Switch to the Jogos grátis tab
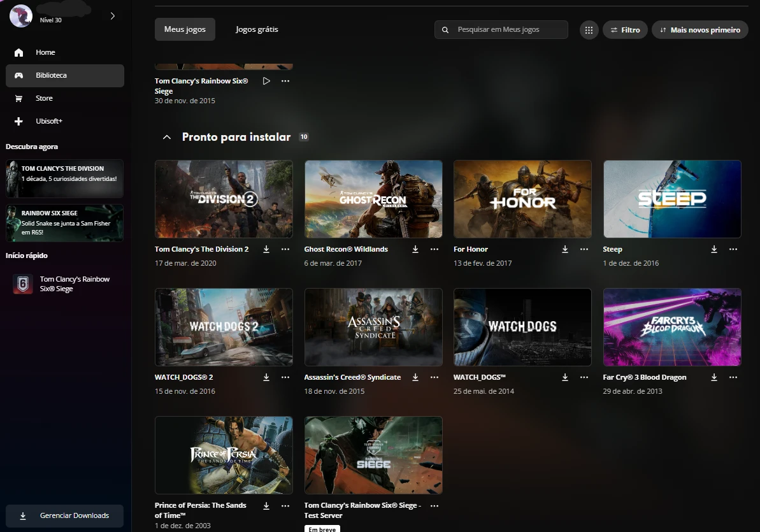Image resolution: width=760 pixels, height=532 pixels. point(257,29)
